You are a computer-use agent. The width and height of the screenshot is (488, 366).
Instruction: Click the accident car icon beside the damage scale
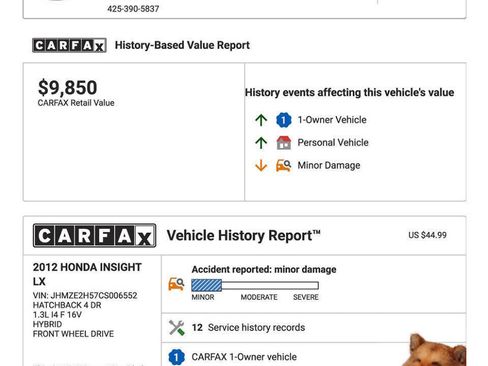(x=176, y=284)
